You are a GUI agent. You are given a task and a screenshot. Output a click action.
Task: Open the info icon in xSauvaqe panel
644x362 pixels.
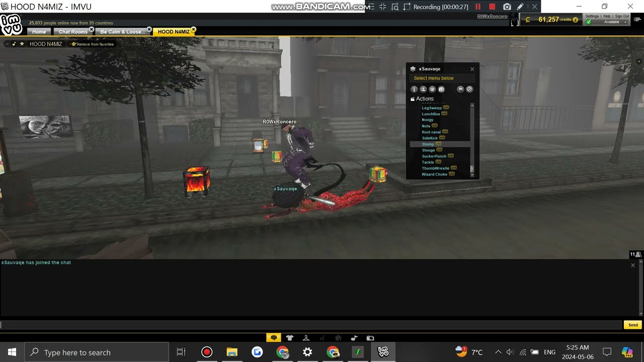(415, 89)
